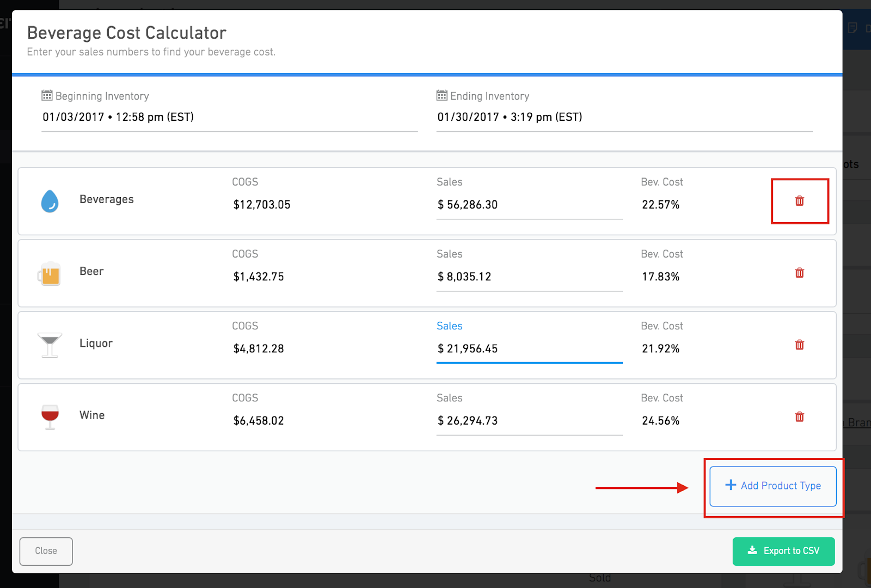871x588 pixels.
Task: Click the blue droplet Beverages icon
Action: 50,201
